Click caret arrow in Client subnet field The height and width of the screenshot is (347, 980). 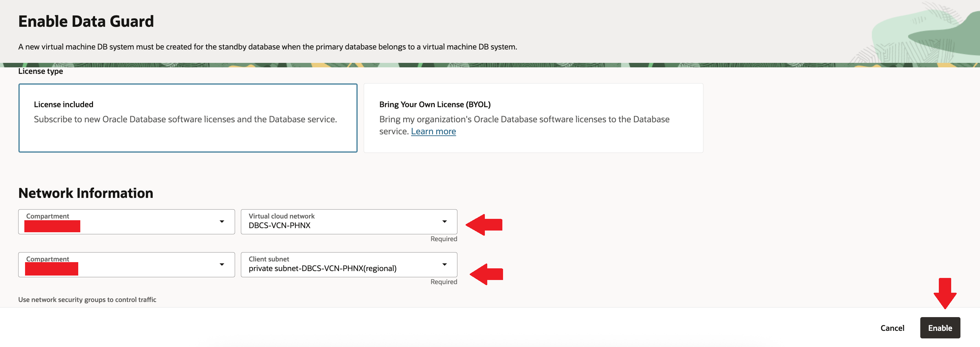(444, 265)
